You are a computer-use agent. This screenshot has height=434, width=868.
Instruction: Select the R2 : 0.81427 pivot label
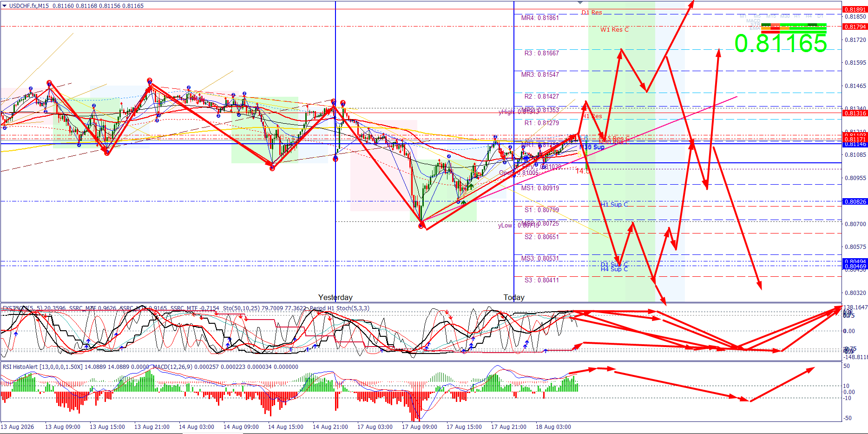click(542, 96)
